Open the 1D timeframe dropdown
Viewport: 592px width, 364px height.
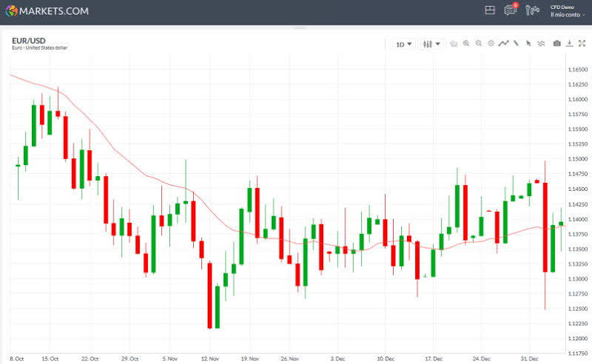click(x=403, y=45)
